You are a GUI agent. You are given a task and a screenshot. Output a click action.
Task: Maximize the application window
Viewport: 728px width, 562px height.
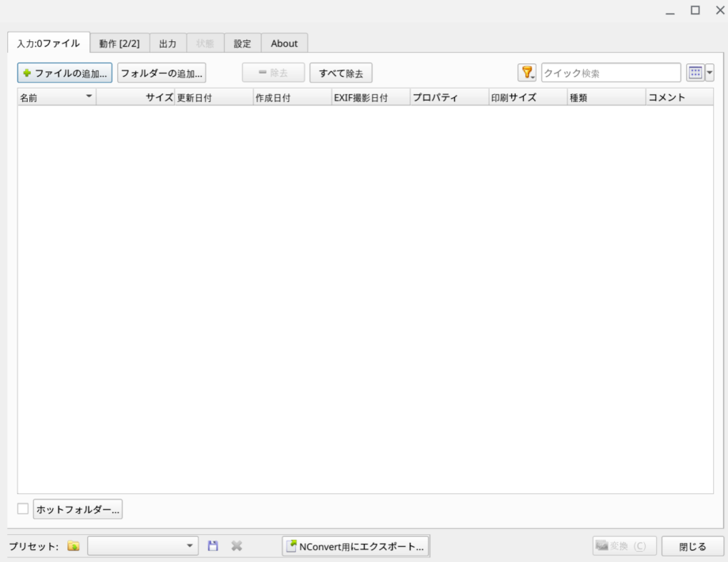point(695,10)
